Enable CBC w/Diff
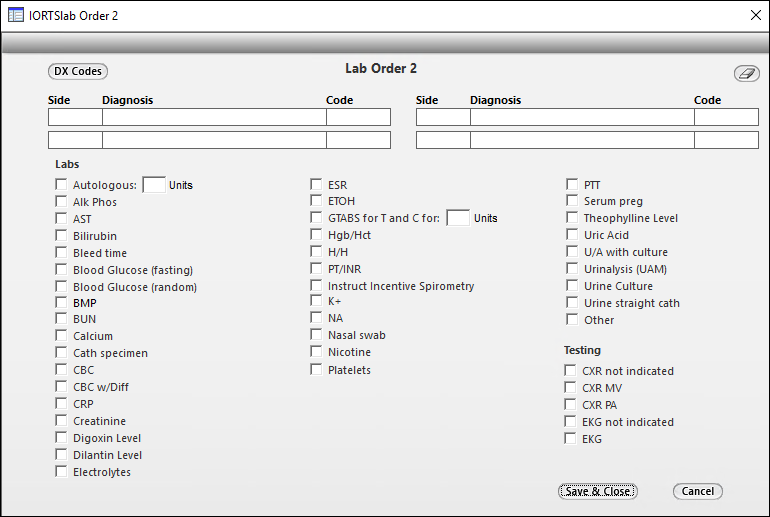 61,386
